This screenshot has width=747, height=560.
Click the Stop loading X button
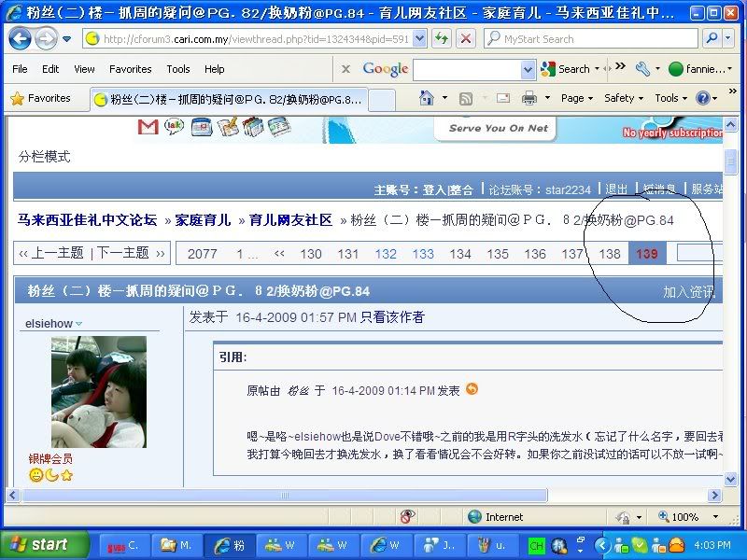465,38
